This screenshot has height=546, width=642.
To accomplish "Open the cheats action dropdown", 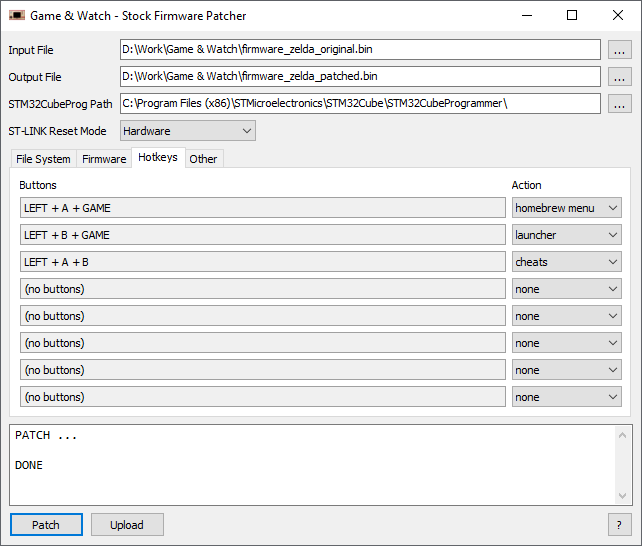I will [566, 262].
